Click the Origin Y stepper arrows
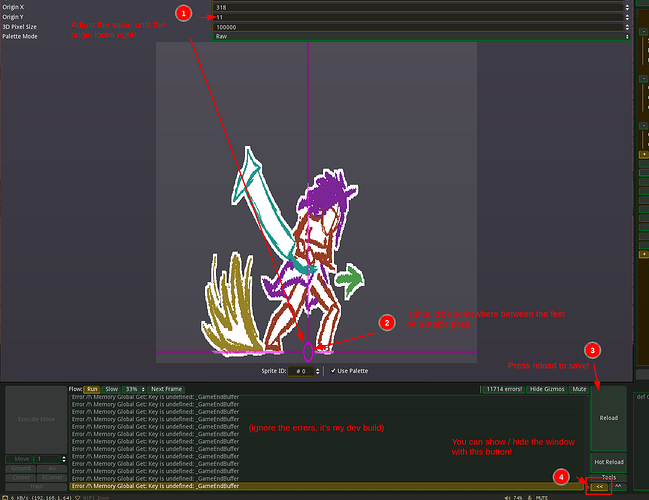This screenshot has height=500, width=649. pos(627,17)
